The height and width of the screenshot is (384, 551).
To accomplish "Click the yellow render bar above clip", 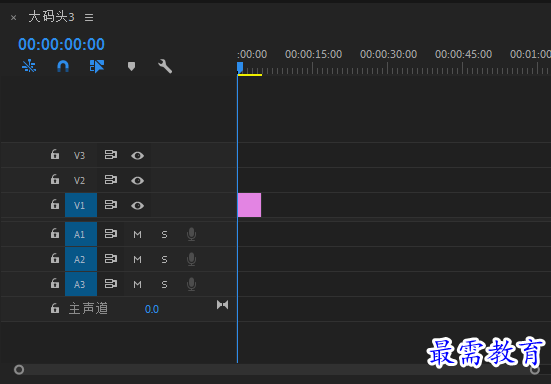I will (250, 75).
